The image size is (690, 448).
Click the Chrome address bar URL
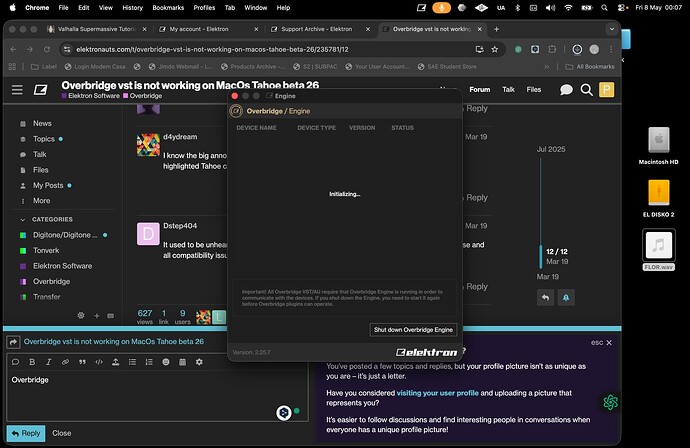[x=212, y=49]
